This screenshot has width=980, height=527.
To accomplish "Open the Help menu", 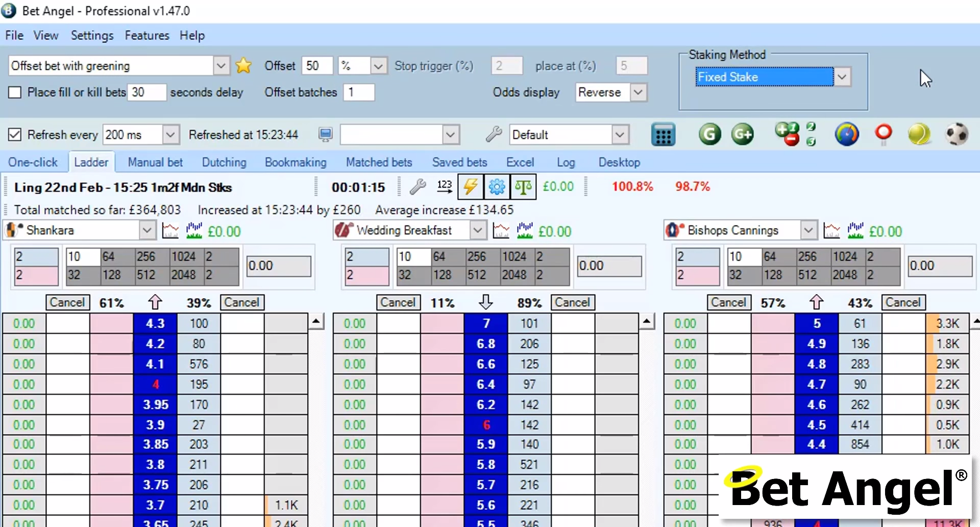I will pyautogui.click(x=192, y=36).
